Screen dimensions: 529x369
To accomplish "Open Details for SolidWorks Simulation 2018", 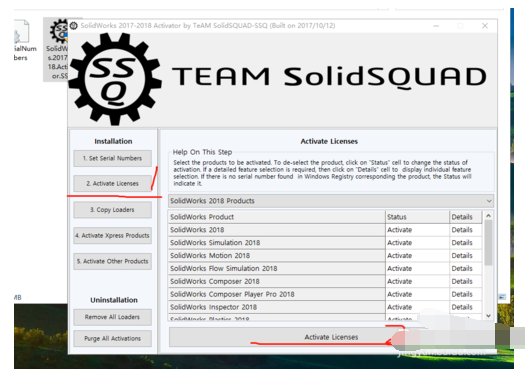I will [x=466, y=243].
